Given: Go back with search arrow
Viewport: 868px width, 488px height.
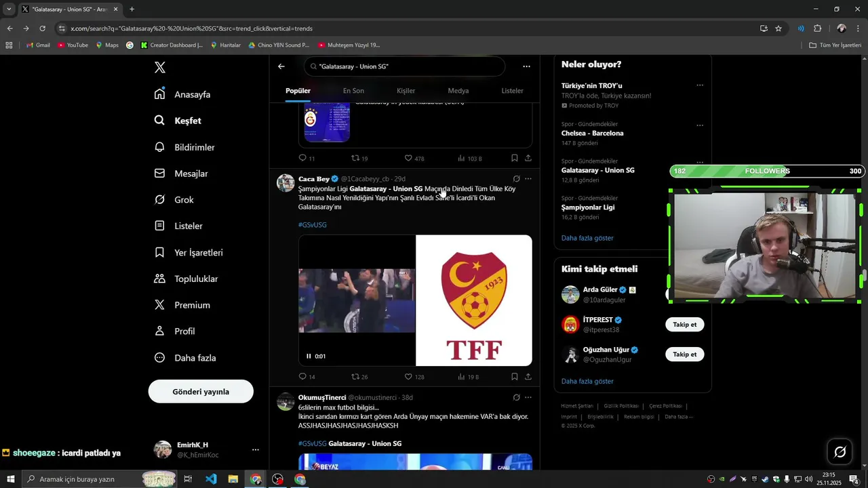Looking at the screenshot, I should [x=281, y=66].
